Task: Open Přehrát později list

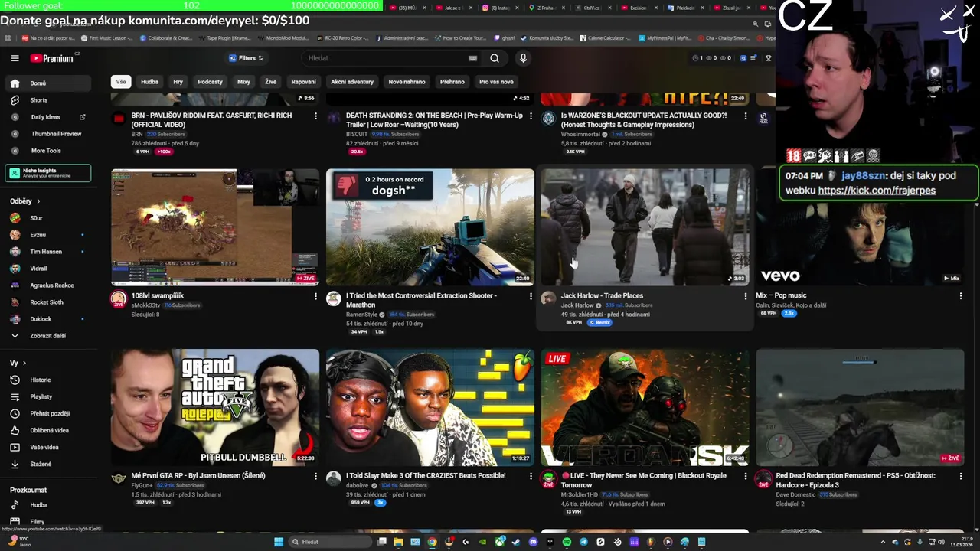Action: pyautogui.click(x=50, y=414)
